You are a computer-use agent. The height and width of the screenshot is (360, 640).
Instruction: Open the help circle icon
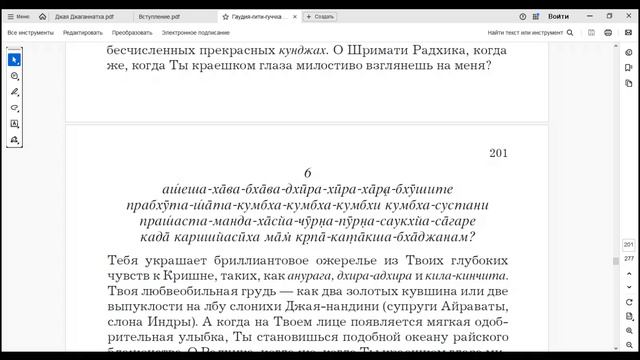(523, 16)
